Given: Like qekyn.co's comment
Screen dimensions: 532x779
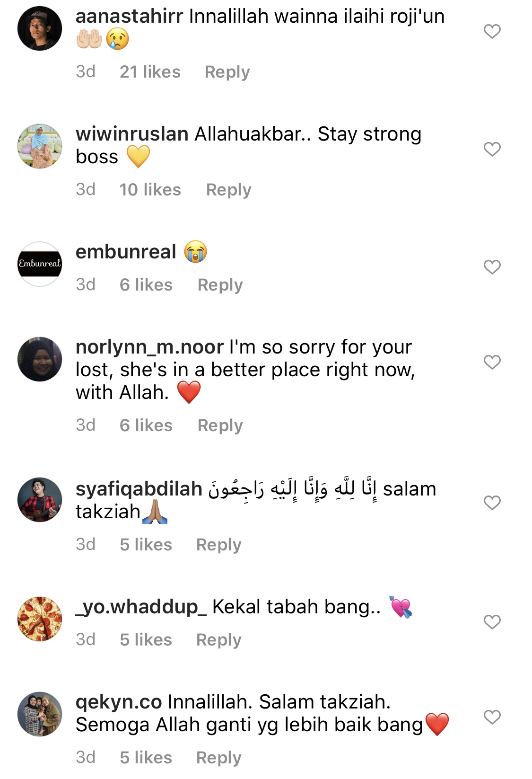Looking at the screenshot, I should (492, 717).
